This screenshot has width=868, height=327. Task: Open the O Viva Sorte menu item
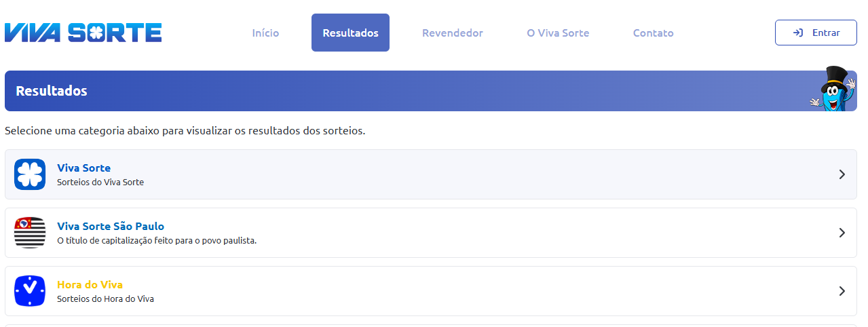point(558,33)
